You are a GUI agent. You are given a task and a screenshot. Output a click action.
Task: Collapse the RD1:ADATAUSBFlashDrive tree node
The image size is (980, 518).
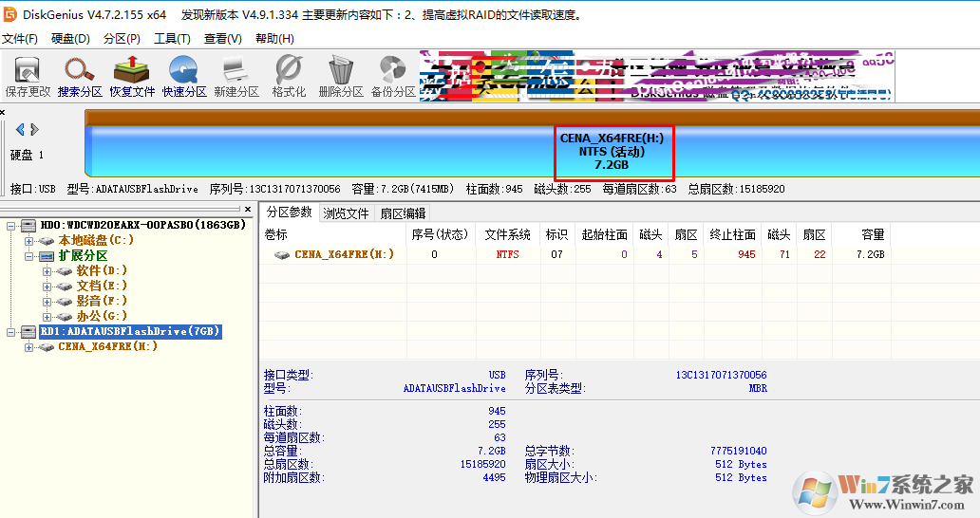click(11, 332)
